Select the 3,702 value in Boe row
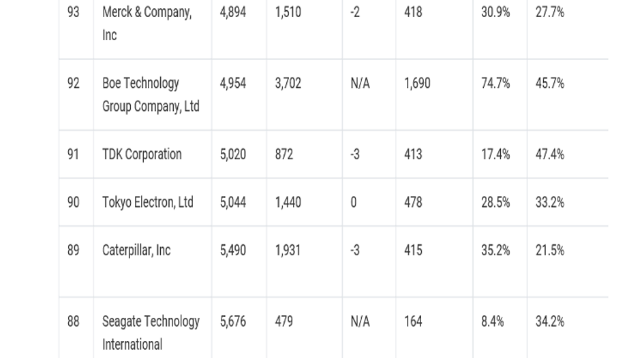 288,83
